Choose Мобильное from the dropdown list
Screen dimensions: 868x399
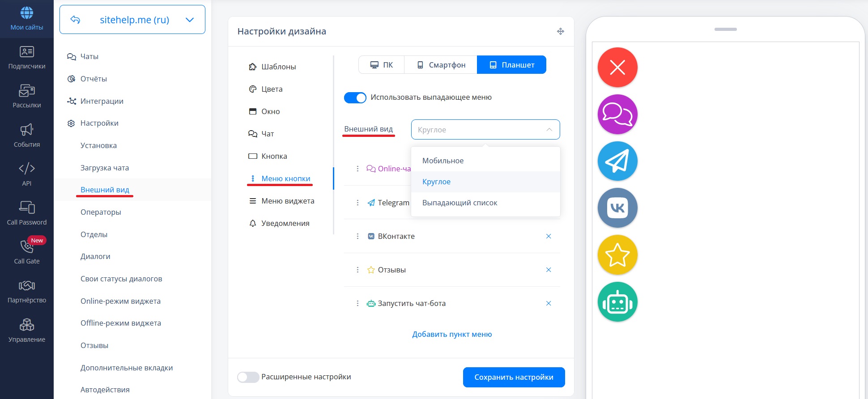(443, 161)
